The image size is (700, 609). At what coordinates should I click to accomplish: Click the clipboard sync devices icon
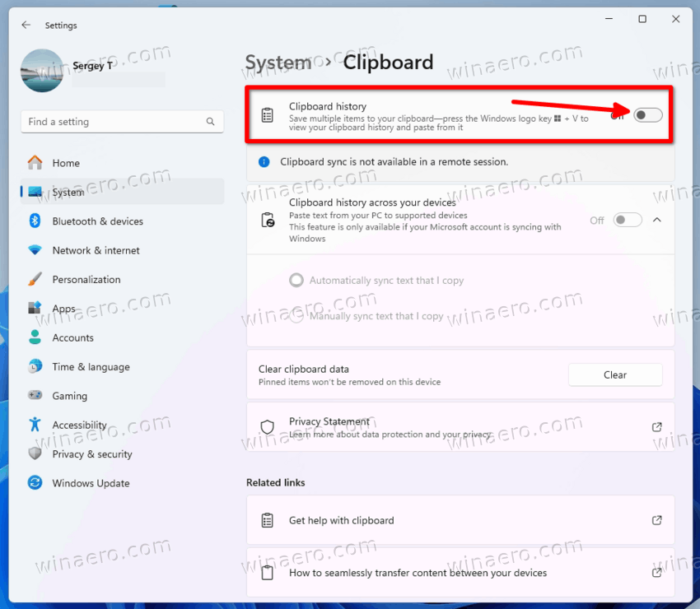click(x=268, y=220)
